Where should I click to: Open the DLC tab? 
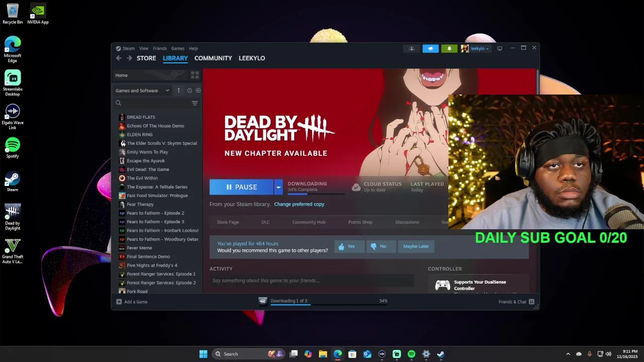click(x=266, y=222)
